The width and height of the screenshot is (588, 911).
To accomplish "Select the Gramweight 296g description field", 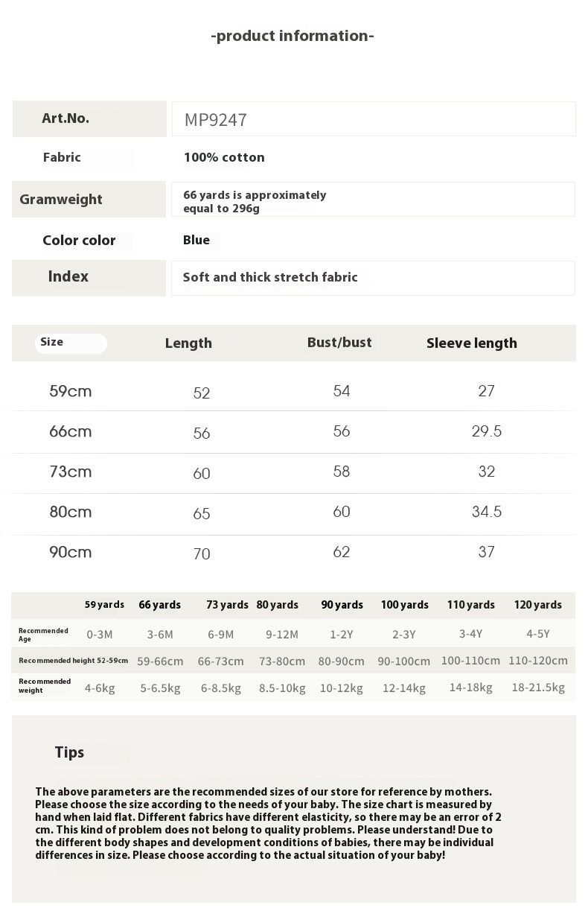I will [x=372, y=200].
